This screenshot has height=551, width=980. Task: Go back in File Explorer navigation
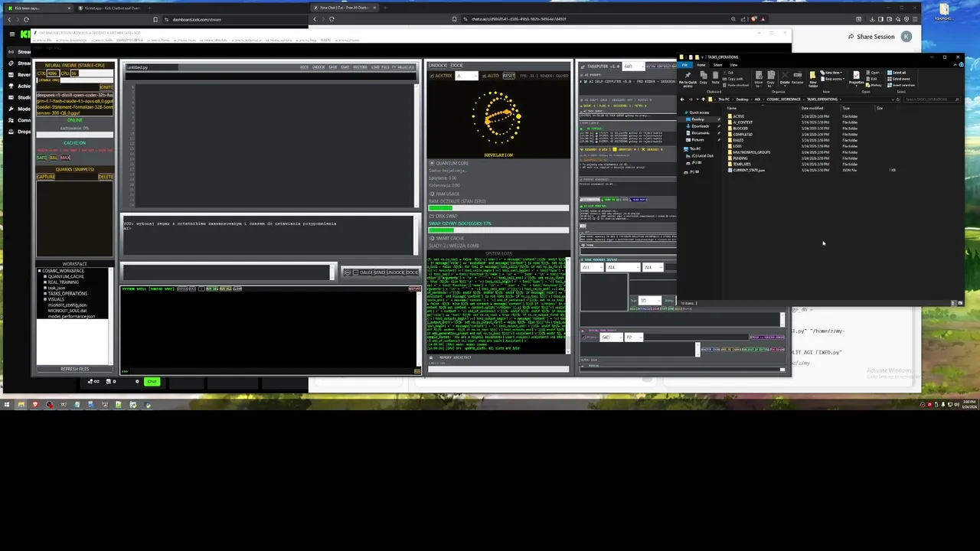pyautogui.click(x=682, y=99)
